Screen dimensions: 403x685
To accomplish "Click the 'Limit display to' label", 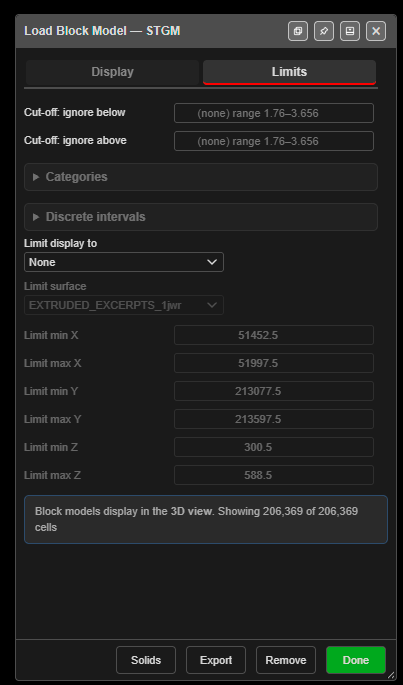I will [x=60, y=243].
